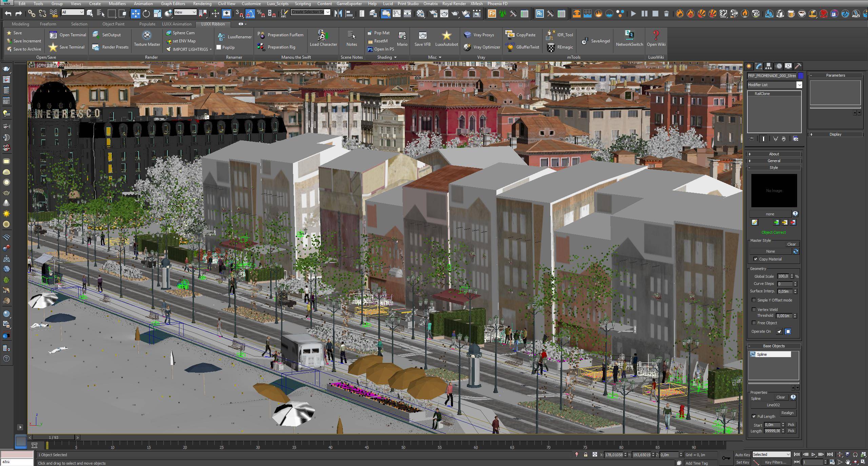The image size is (868, 466).
Task: Open the Vray Optimizer tool
Action: [482, 47]
